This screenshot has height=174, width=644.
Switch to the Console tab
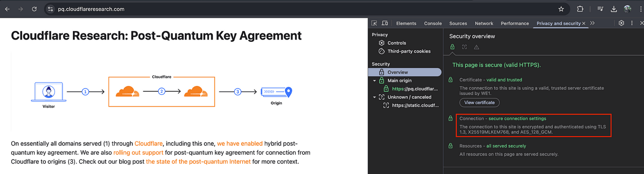point(433,23)
